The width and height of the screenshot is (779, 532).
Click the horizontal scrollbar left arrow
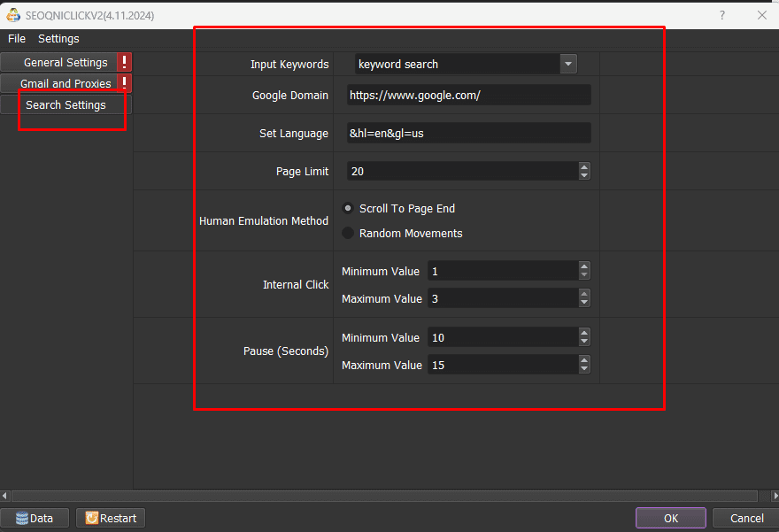4,496
